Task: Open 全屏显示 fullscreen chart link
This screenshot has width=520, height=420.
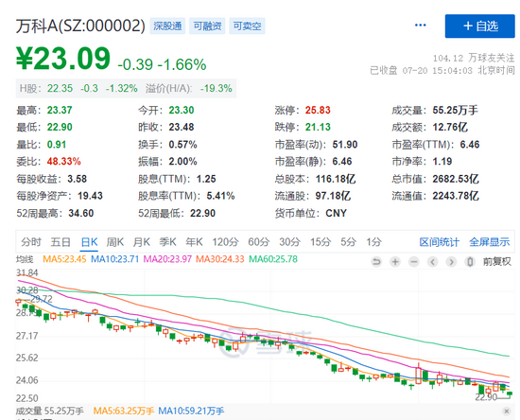Action: click(489, 242)
